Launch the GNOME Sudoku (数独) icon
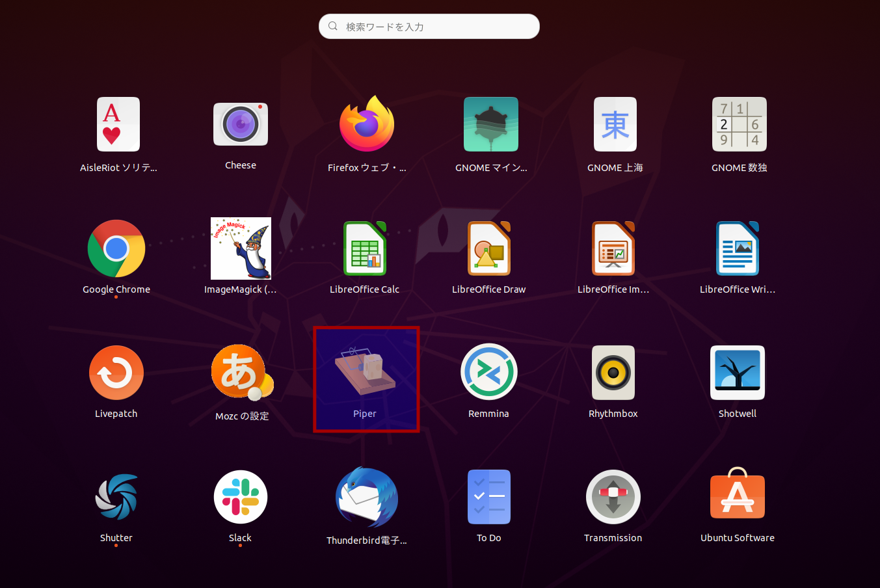Viewport: 880px width, 588px height. 740,124
